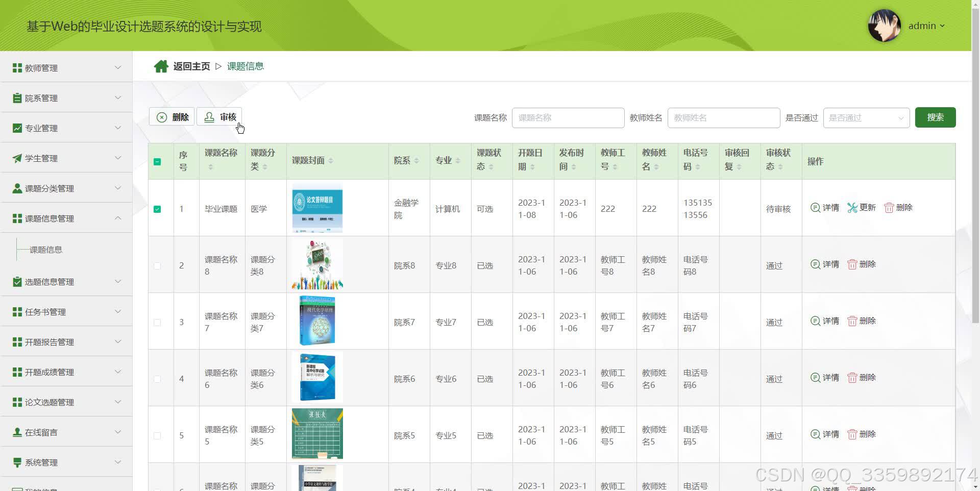Check the checkbox for row 5

coord(157,436)
